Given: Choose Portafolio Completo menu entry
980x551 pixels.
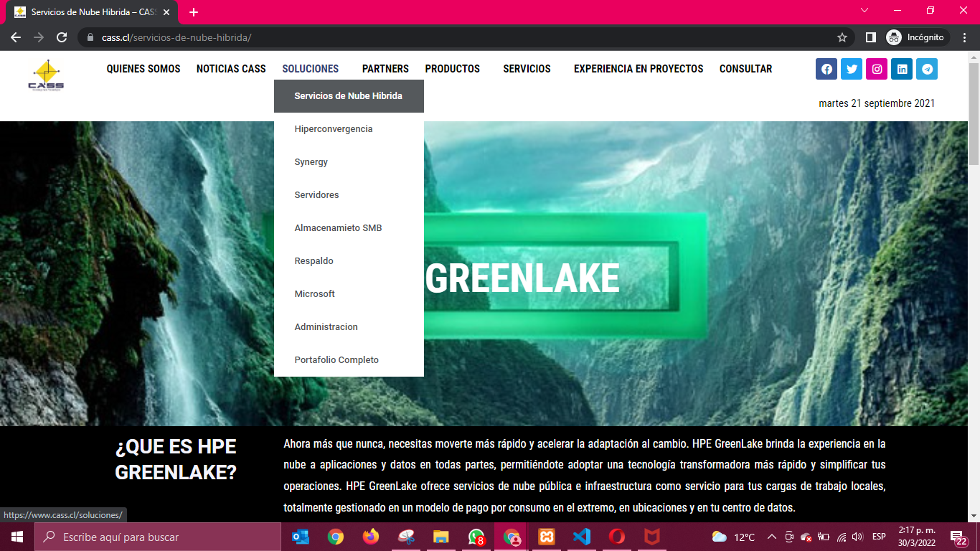Looking at the screenshot, I should [336, 360].
